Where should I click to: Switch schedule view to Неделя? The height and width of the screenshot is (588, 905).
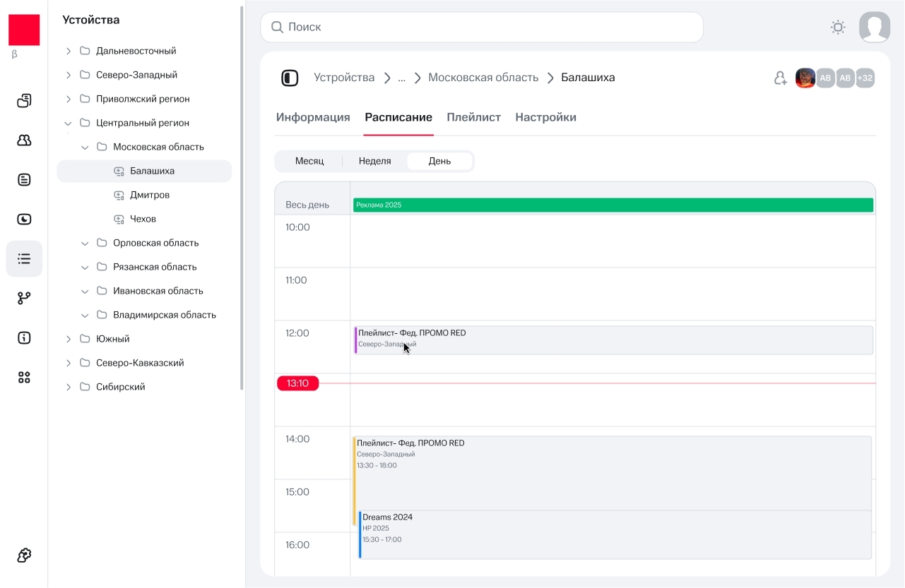tap(374, 161)
